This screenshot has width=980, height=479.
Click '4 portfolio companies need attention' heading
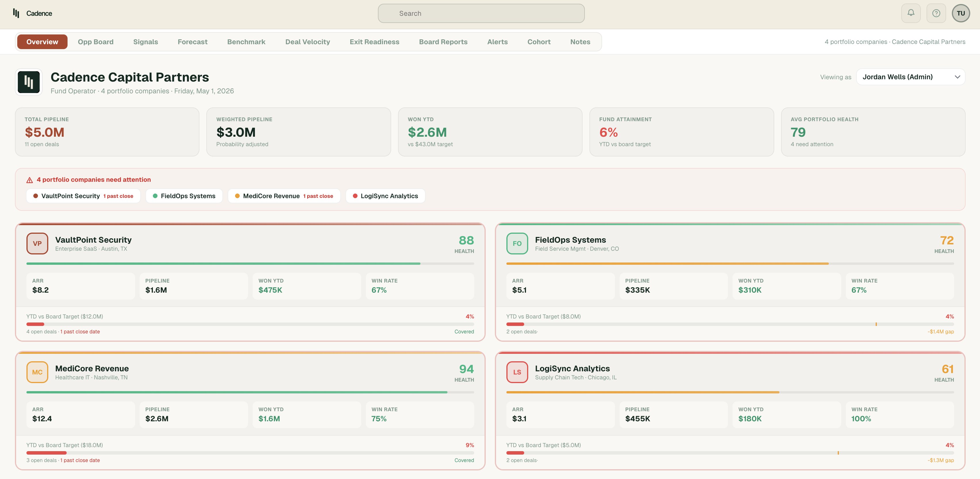(94, 179)
